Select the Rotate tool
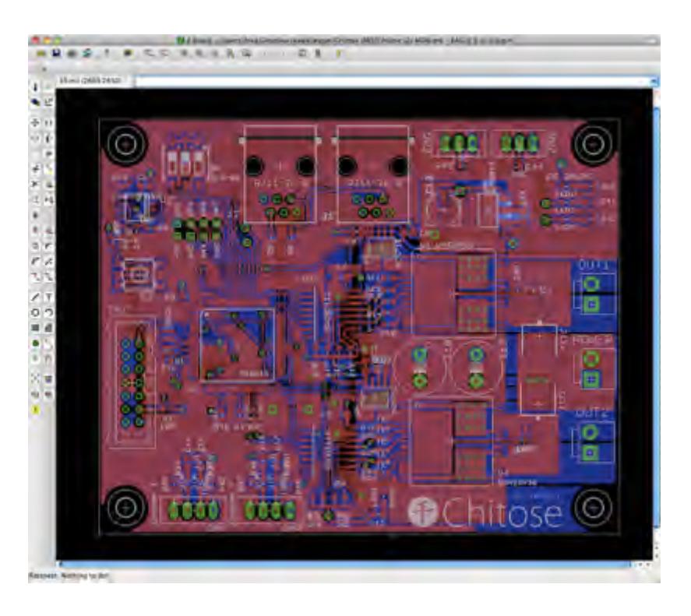Viewport: 691px width, 616px height. (48, 138)
